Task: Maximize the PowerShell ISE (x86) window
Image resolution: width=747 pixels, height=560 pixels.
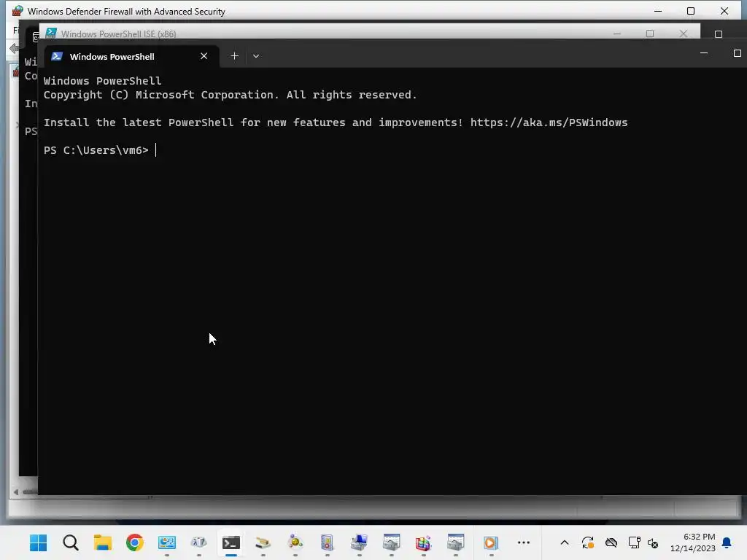Action: pos(650,34)
